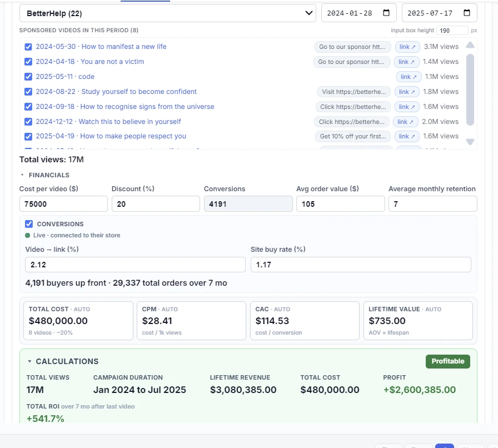The height and width of the screenshot is (448, 498).
Task: Click external link icon for the 'code' video
Action: [409, 77]
